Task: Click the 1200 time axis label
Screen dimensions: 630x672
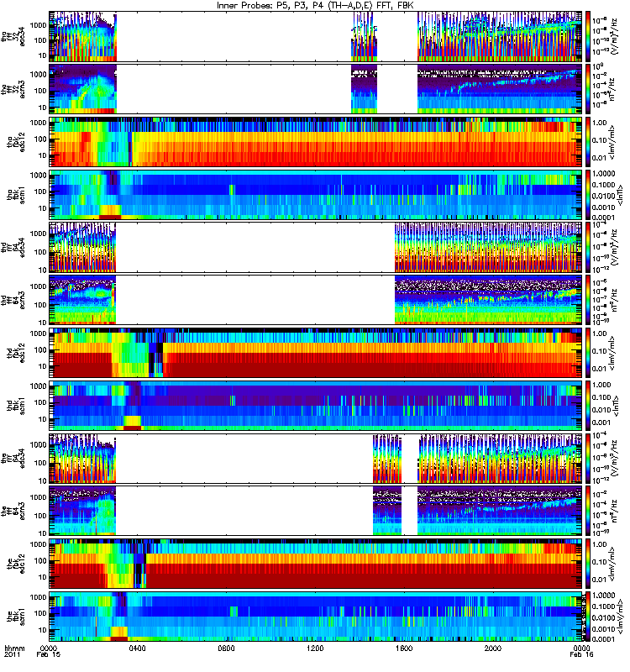Action: [315, 648]
